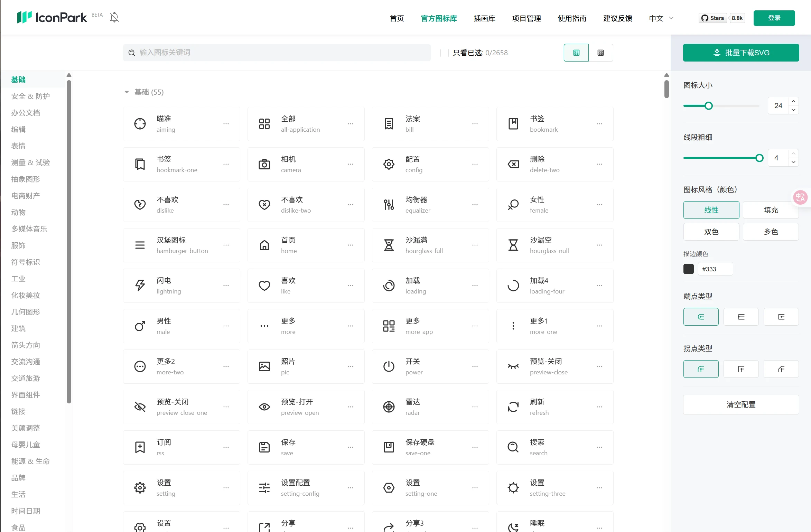This screenshot has width=811, height=532.
Task: Click the muted notification bell icon
Action: point(114,17)
